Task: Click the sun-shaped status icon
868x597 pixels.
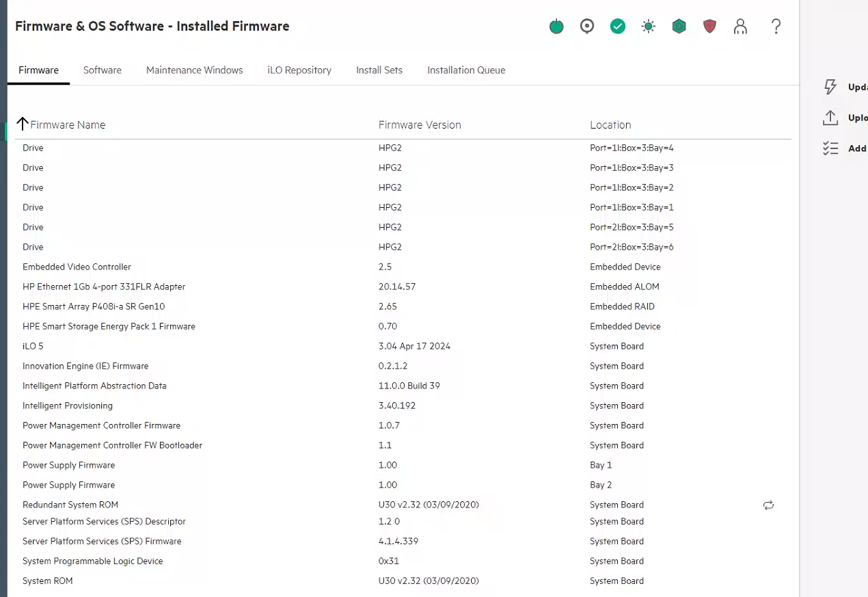Action: point(649,27)
